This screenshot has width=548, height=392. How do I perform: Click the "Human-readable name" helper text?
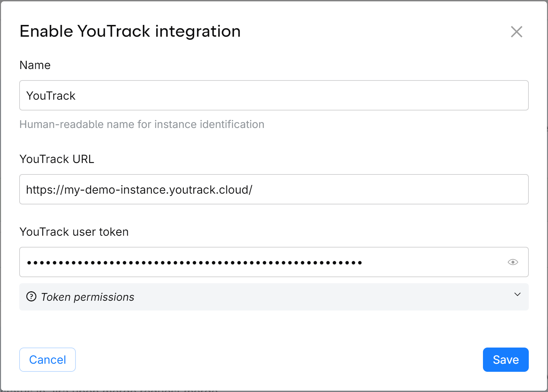pyautogui.click(x=142, y=124)
